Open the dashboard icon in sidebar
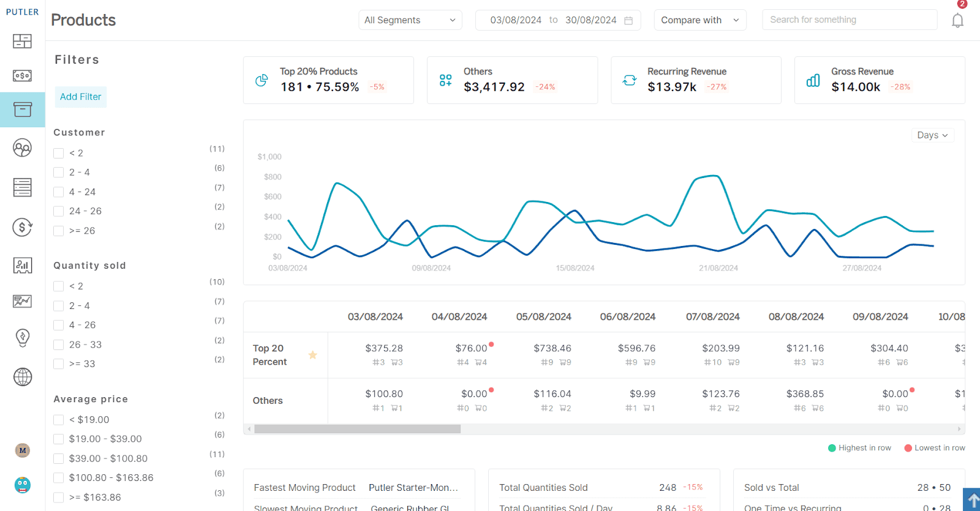The height and width of the screenshot is (511, 980). [x=22, y=42]
